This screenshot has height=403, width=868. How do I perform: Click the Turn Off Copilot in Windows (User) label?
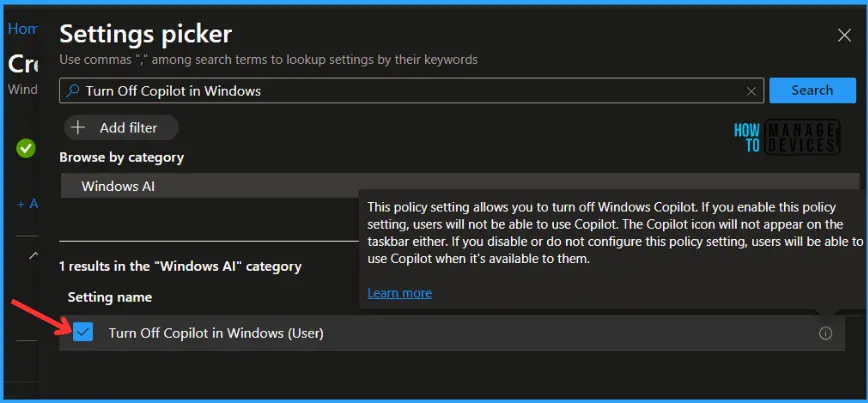(216, 333)
